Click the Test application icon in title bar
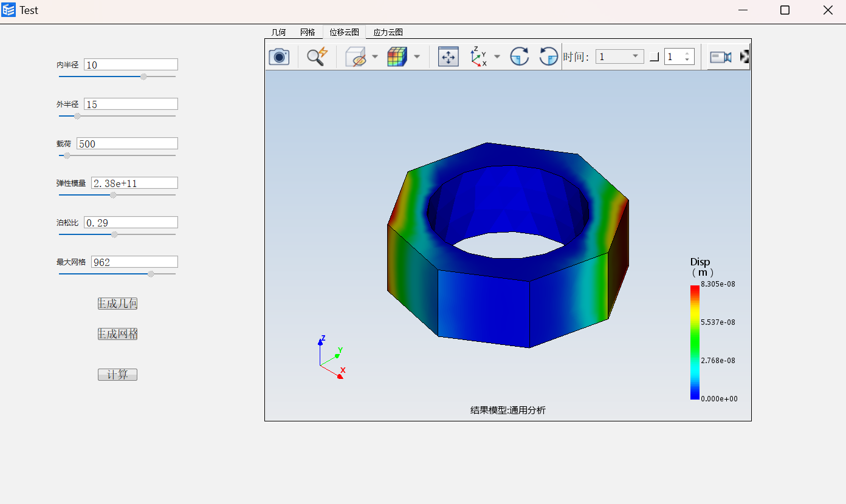This screenshot has width=846, height=504. (x=9, y=10)
